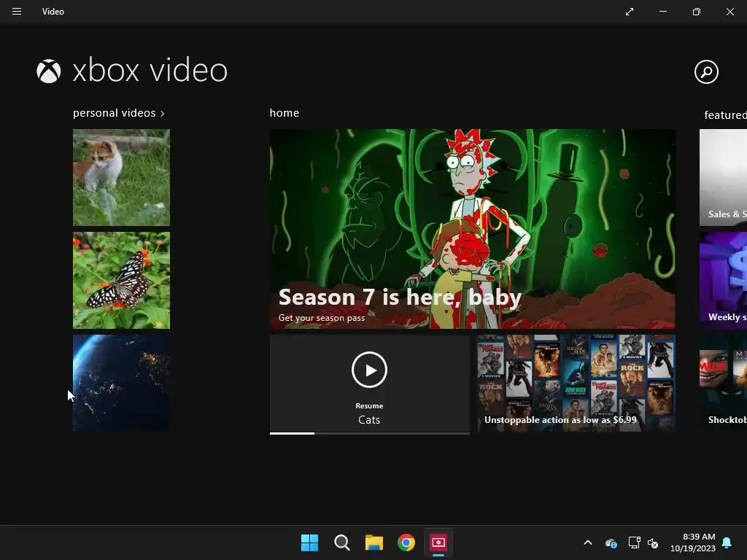Open the notification bell icon
Image resolution: width=747 pixels, height=560 pixels.
coord(727,542)
